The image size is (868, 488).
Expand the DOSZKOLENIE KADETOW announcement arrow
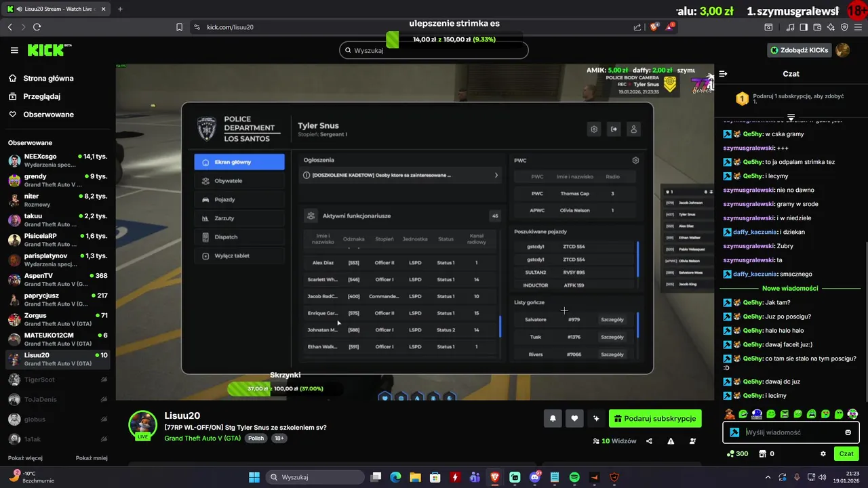[496, 176]
